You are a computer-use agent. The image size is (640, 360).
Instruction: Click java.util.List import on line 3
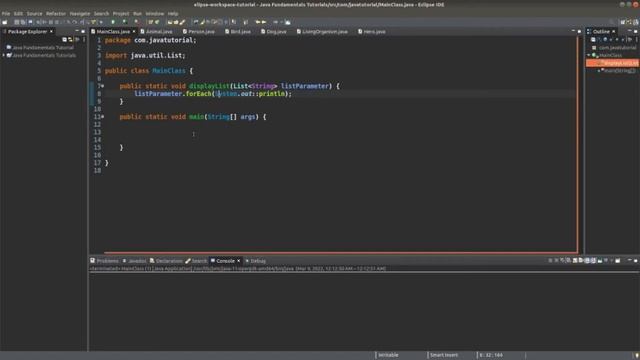(x=156, y=56)
